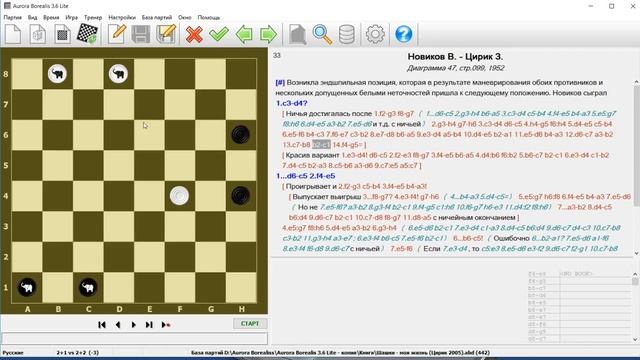Viewport: 640px width, 360px height.
Task: Click the move 1.c3-d4? in notation
Action: tap(292, 103)
